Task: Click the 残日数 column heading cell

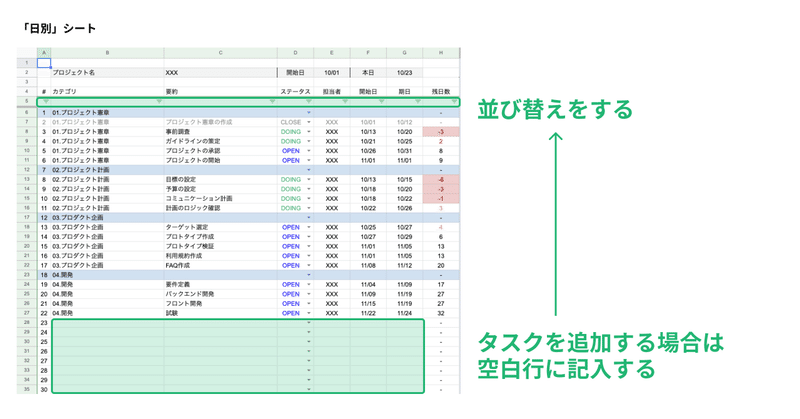Action: (441, 91)
